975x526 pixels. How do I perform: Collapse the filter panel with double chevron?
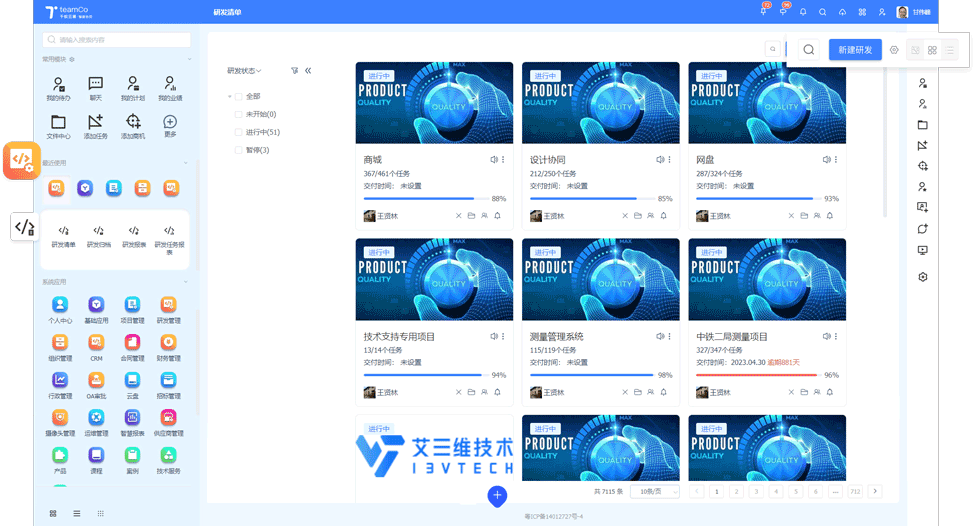pyautogui.click(x=308, y=70)
